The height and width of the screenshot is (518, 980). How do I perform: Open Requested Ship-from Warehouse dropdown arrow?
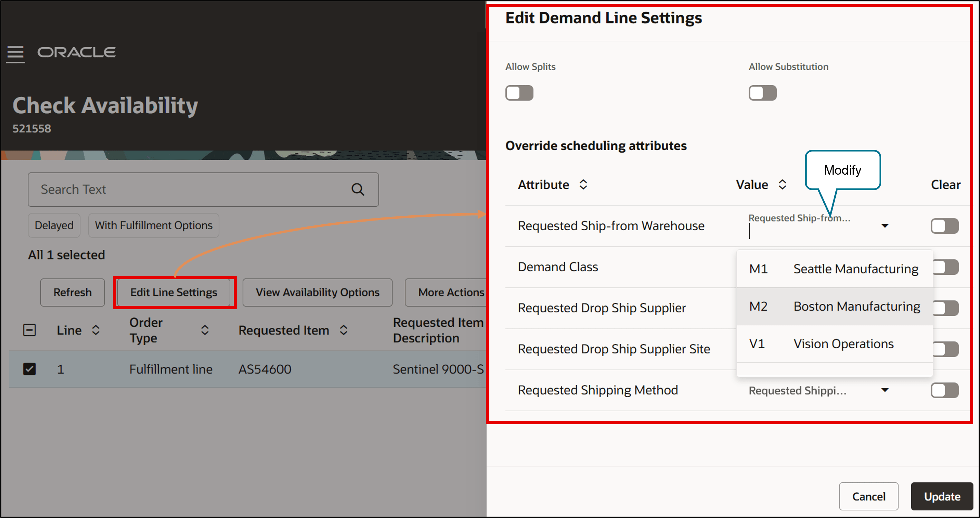tap(885, 226)
